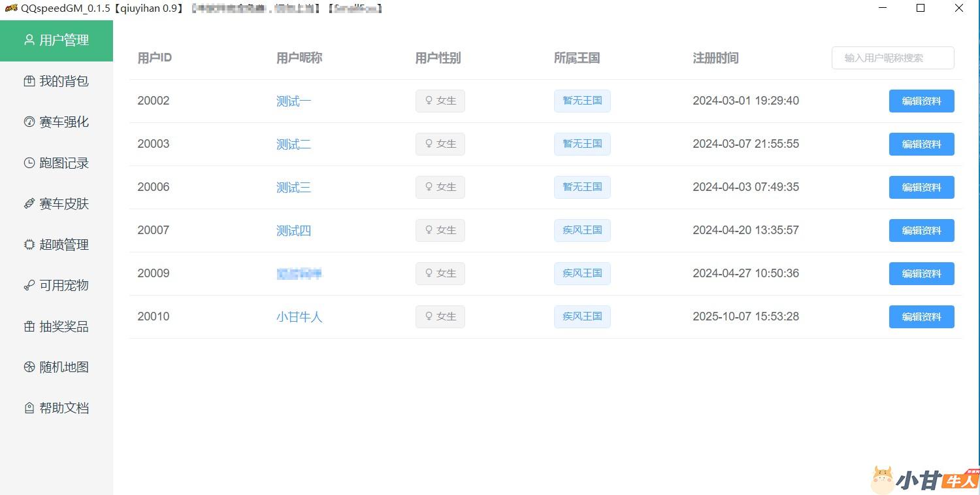Click the user icon beside 用户管理
This screenshot has width=980, height=495.
point(29,40)
